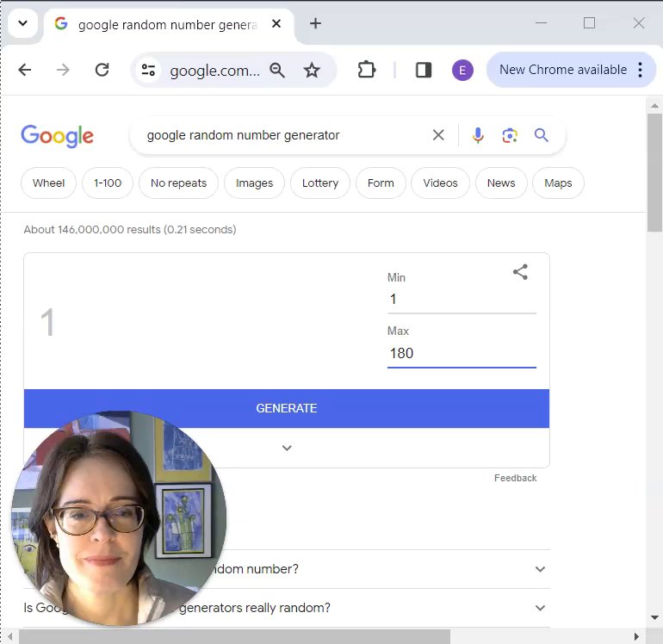
Task: Reload the current page
Action: pos(102,70)
